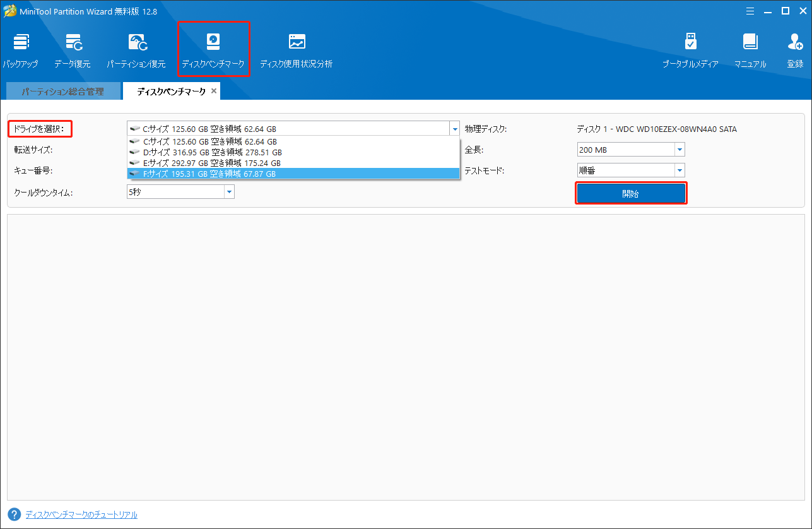The height and width of the screenshot is (529, 812).
Task: Select the ディスクベンチマーク tab
Action: [x=171, y=92]
